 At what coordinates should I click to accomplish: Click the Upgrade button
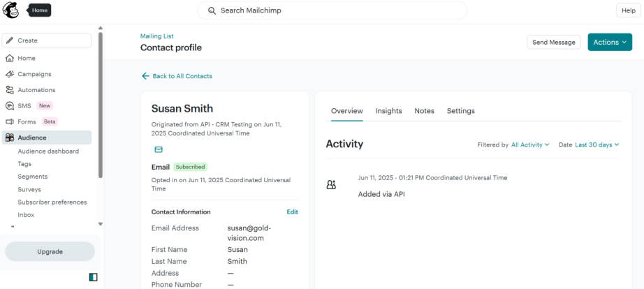click(50, 251)
